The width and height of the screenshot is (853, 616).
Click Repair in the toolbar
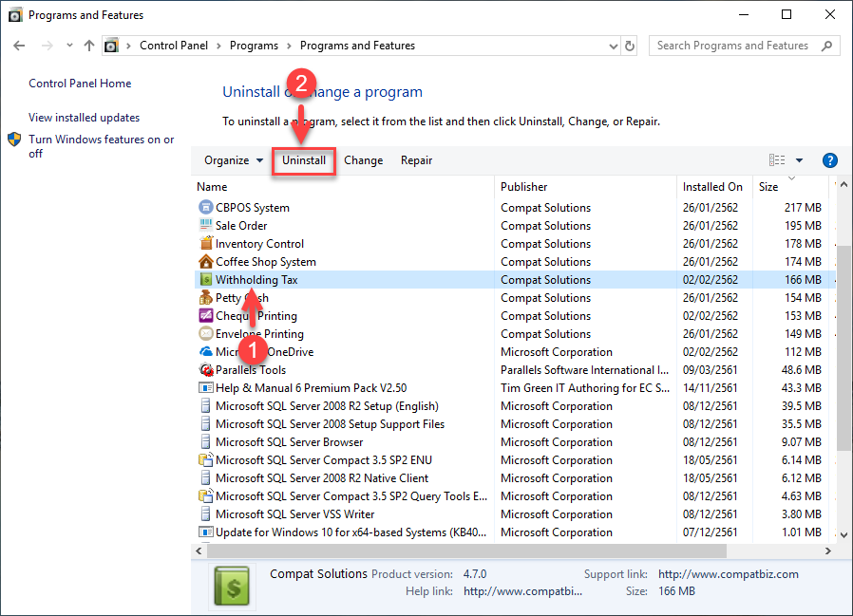(x=416, y=160)
